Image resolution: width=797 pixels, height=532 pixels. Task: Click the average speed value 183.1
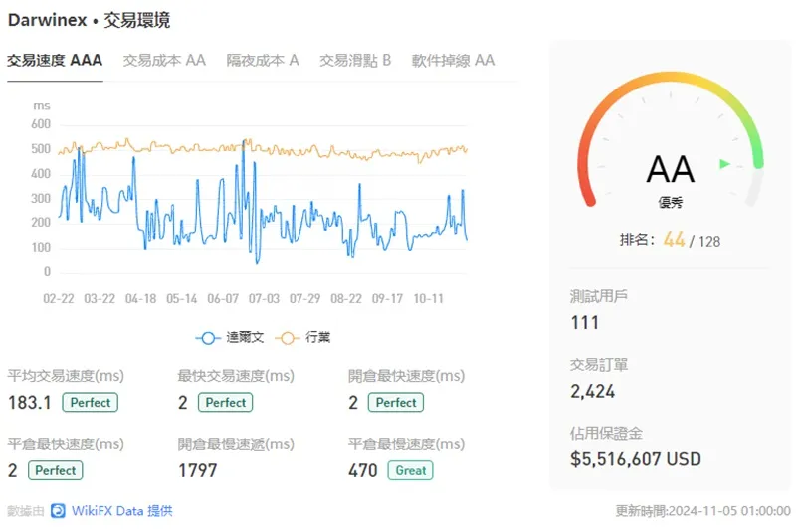pos(30,403)
